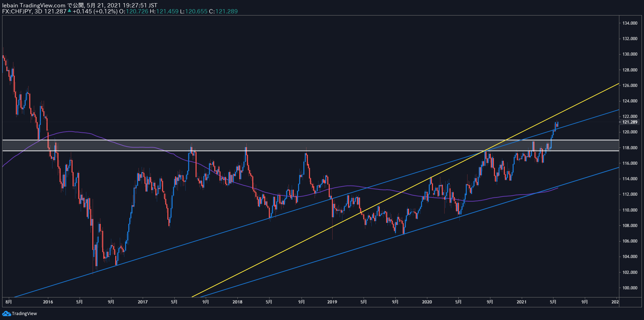This screenshot has height=320, width=644.
Task: Click the 112.000 price axis label
Action: point(630,194)
